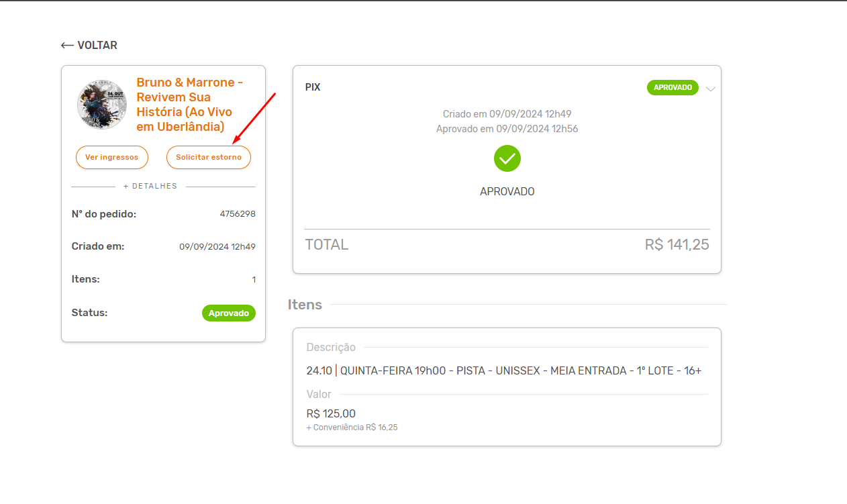Click the APROVADO text below the checkmark

coord(507,192)
